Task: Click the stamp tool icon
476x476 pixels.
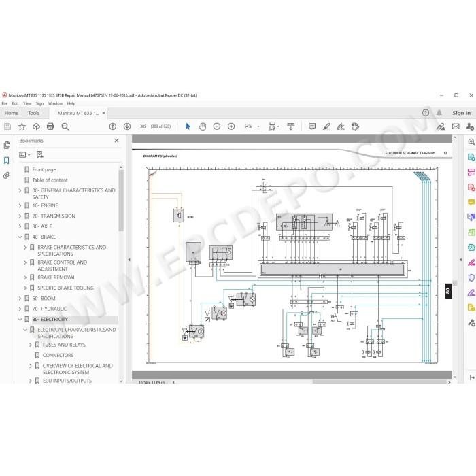Action: click(x=355, y=126)
